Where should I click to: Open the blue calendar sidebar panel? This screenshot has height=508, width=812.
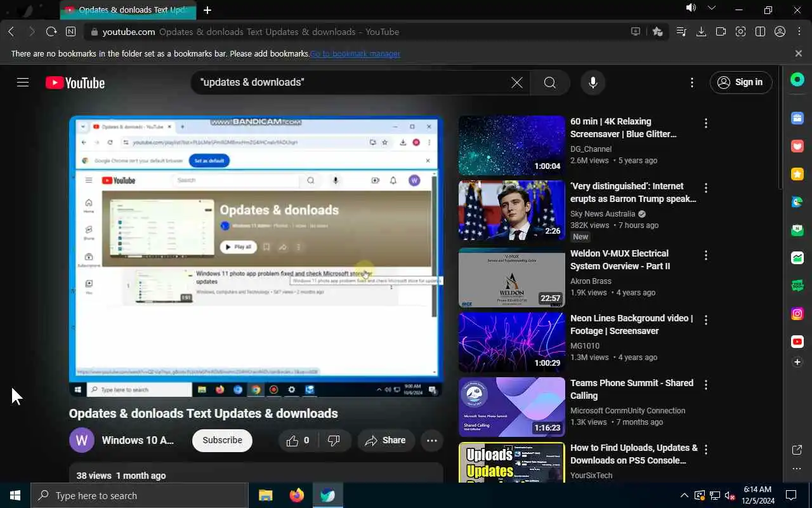tap(797, 118)
